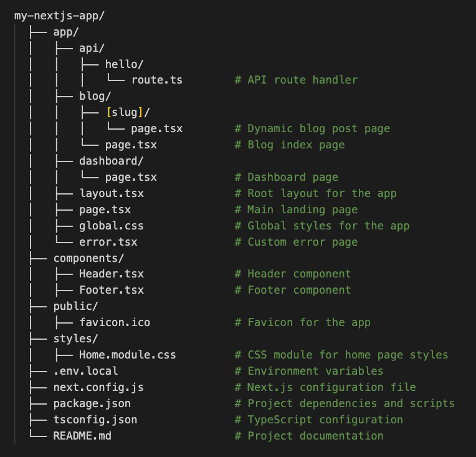
Task: Click the hello/ folder name
Action: point(124,64)
